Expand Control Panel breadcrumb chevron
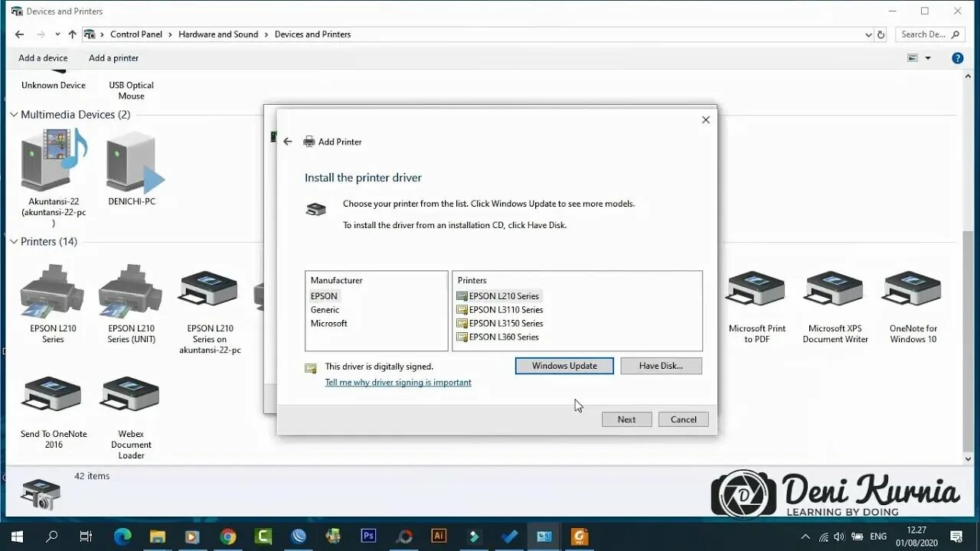Screen dimensions: 980x551 click(x=170, y=34)
